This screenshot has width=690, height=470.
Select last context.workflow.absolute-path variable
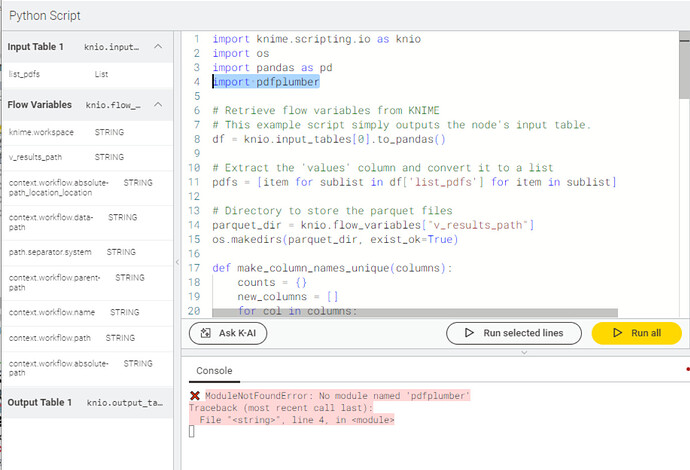click(x=88, y=368)
